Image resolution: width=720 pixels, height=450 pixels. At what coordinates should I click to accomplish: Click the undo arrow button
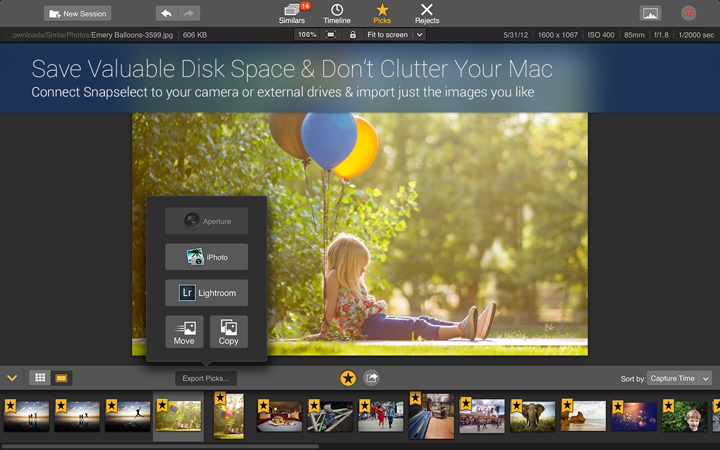point(167,13)
